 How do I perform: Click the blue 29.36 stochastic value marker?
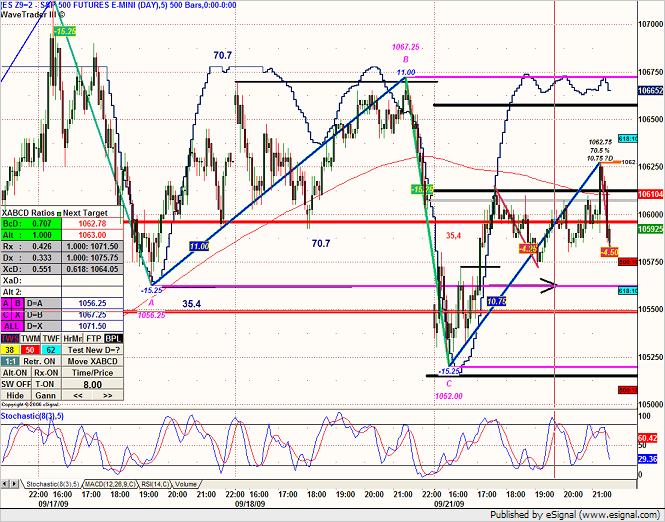(647, 459)
